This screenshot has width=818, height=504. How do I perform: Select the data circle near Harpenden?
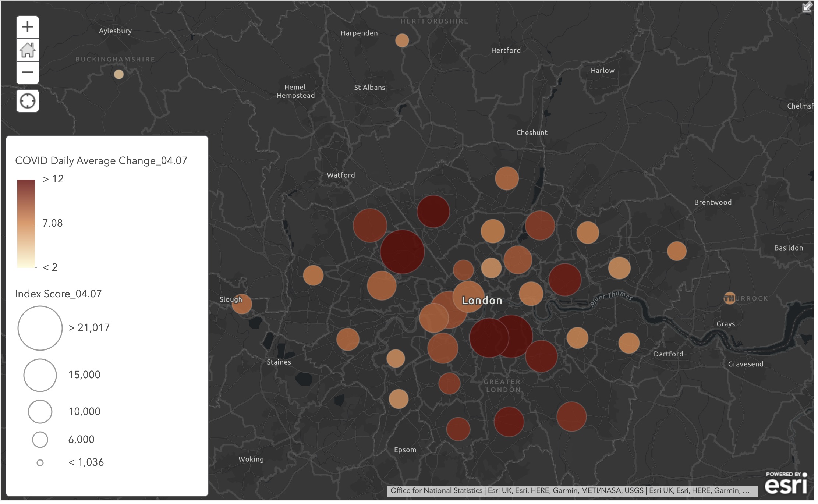coord(402,40)
